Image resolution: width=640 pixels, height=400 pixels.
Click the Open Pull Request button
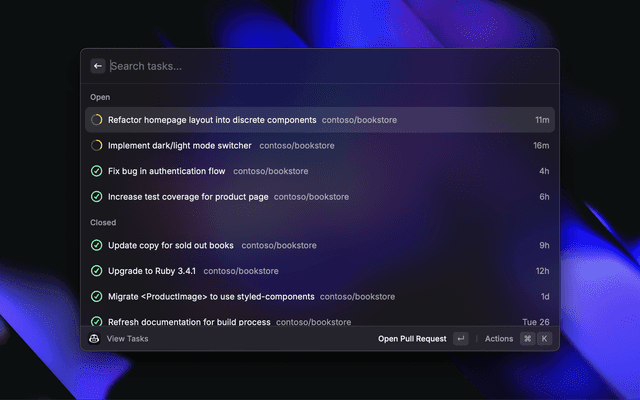click(x=412, y=339)
